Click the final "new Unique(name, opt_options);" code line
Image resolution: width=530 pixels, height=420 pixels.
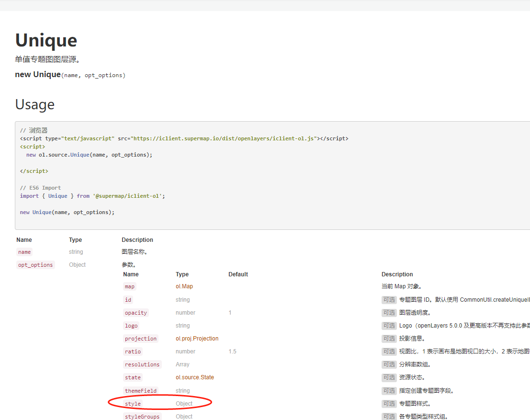pyautogui.click(x=67, y=212)
